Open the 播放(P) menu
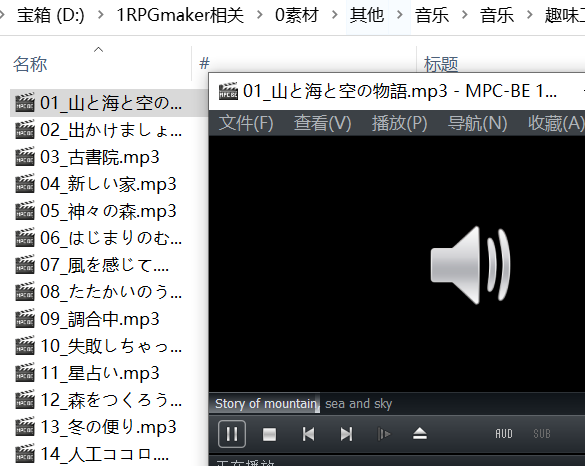 click(399, 123)
